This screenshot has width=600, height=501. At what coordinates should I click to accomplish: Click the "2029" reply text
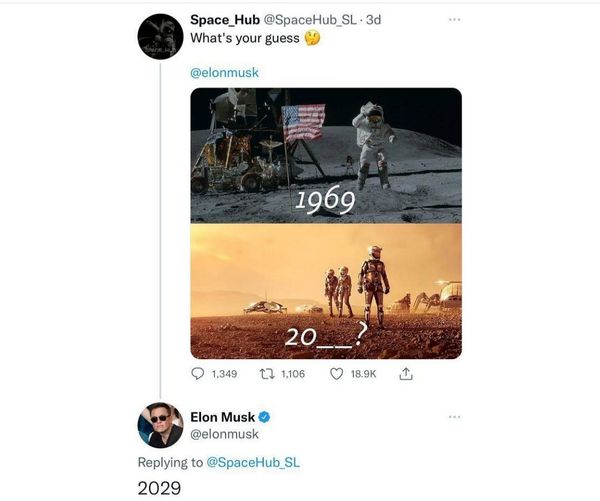(x=158, y=488)
